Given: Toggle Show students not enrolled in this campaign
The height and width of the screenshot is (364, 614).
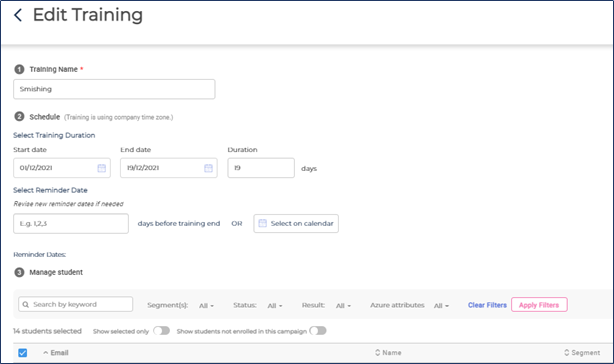Looking at the screenshot, I should coord(318,331).
